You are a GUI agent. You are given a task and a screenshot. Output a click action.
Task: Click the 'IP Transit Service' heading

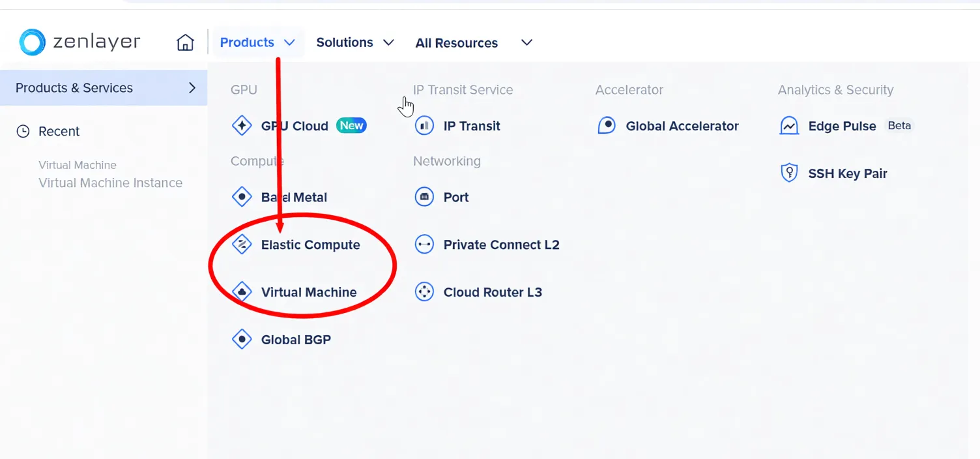point(463,90)
